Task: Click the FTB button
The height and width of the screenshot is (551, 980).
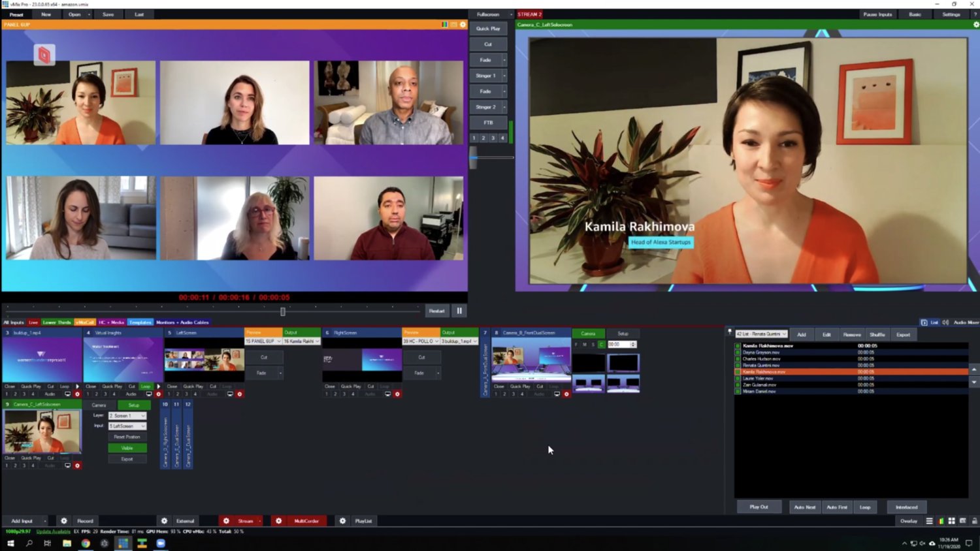Action: click(488, 123)
